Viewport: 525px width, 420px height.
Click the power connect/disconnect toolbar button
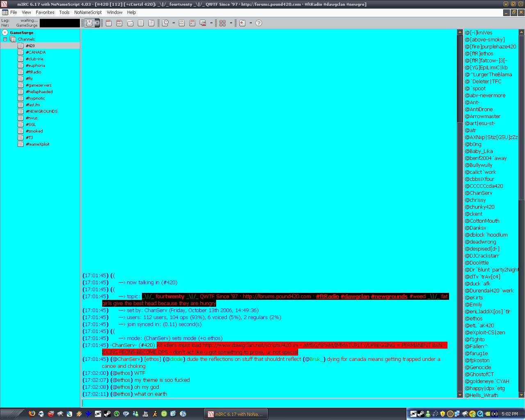89,23
